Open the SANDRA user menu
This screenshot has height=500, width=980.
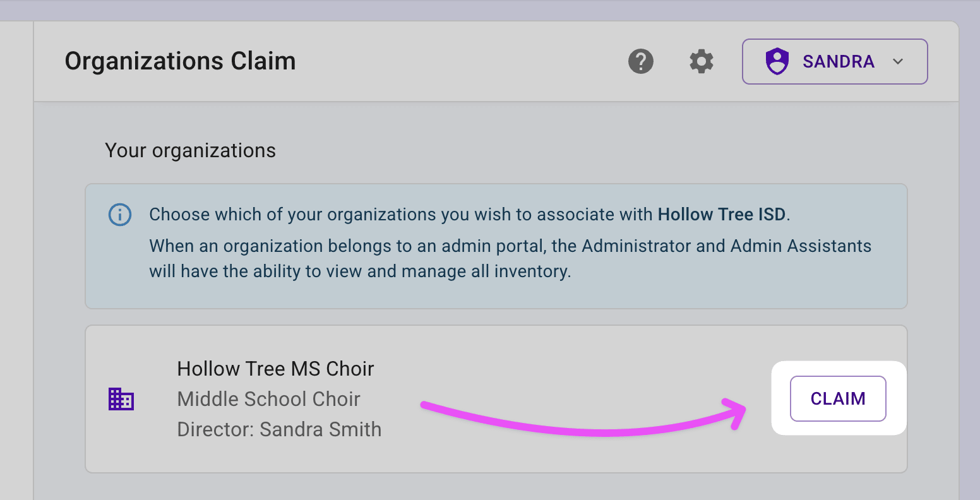click(x=838, y=62)
